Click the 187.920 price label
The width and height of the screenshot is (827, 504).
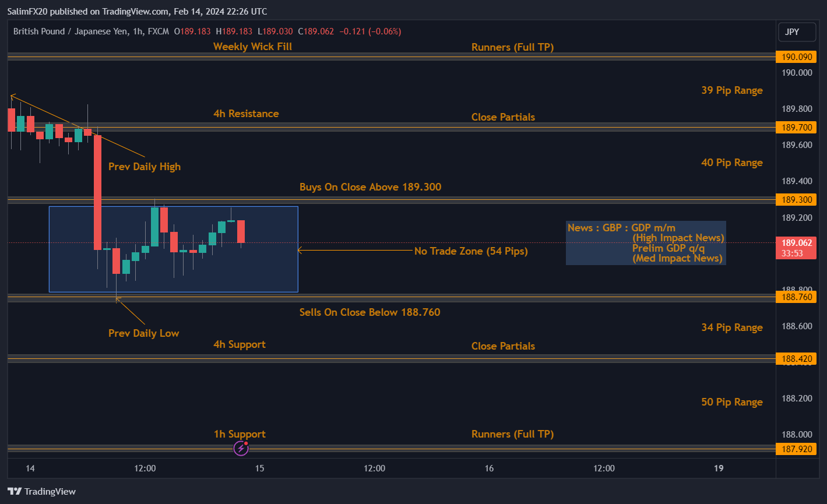click(796, 449)
